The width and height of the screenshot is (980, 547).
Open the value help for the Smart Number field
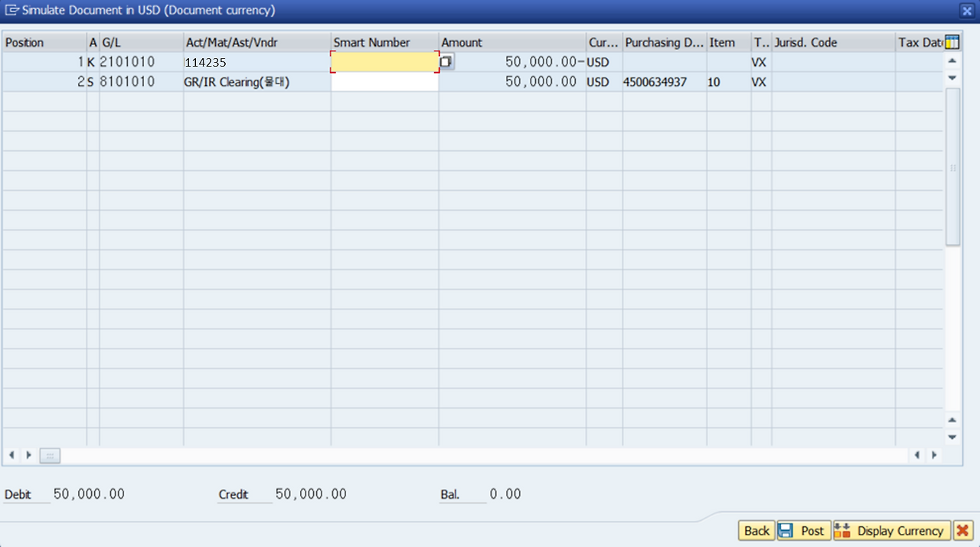446,61
